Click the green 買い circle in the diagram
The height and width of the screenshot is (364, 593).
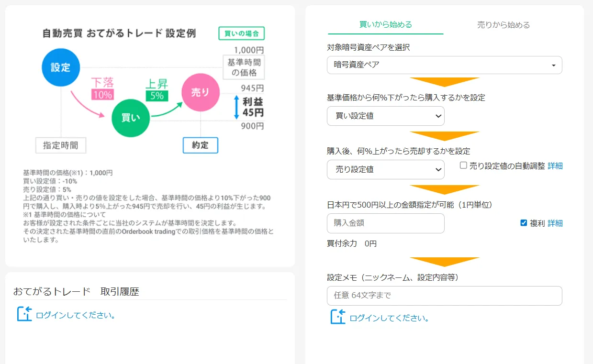(131, 118)
